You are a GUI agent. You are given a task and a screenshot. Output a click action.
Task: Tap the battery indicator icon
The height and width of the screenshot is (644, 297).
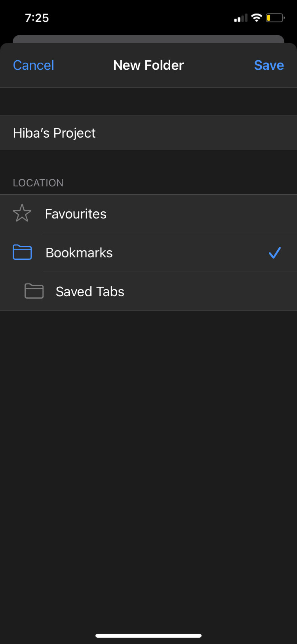click(x=274, y=17)
